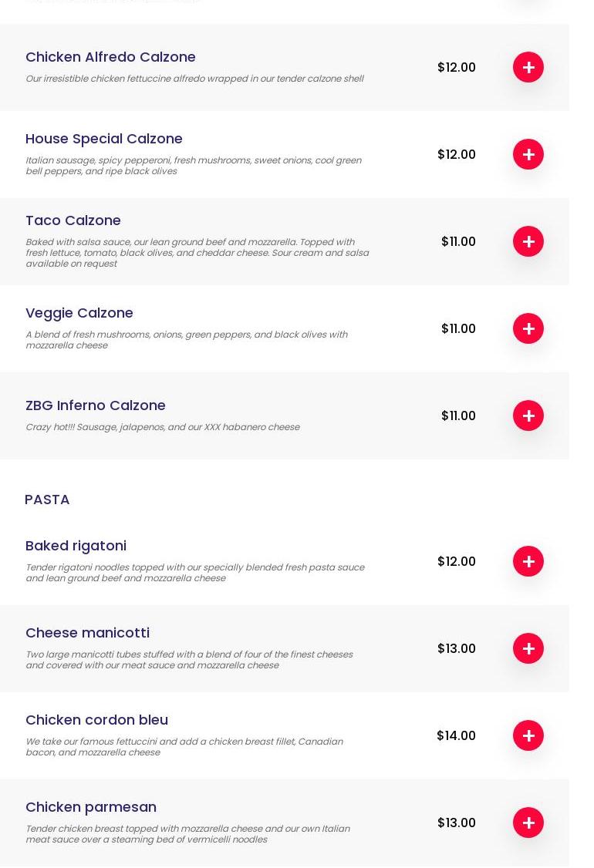Open the Chicken Alfredo Calzone item title
Image resolution: width=594 pixels, height=868 pixels.
pos(110,57)
